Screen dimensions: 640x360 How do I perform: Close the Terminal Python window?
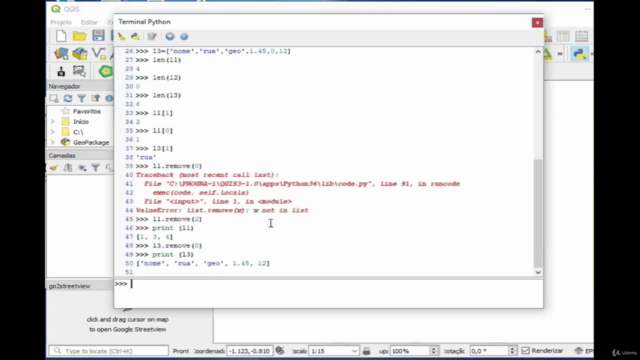click(537, 22)
